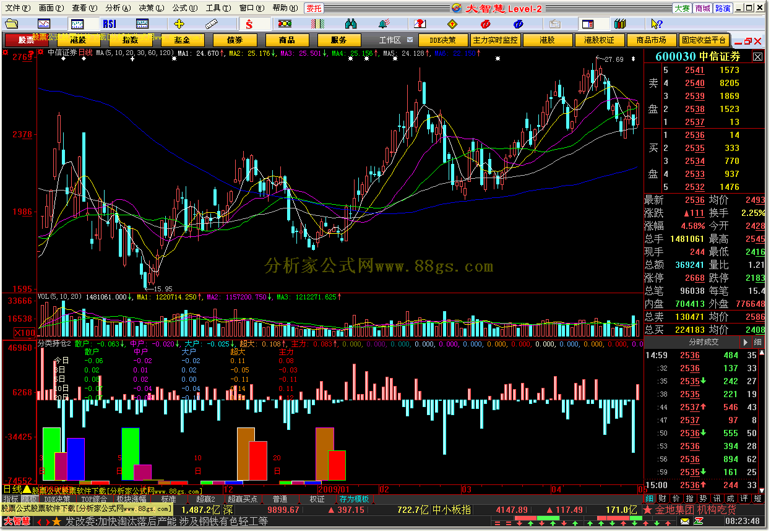771x532 pixels.
Task: Click the books library icon in toolbar
Action: tap(620, 24)
